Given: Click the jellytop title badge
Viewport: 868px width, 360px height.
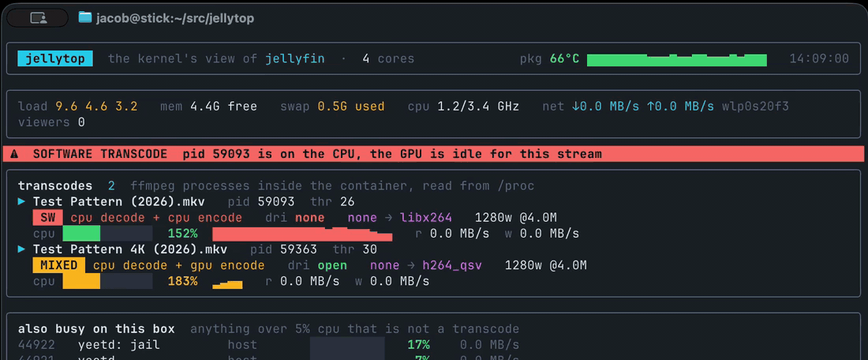Looking at the screenshot, I should pos(55,58).
